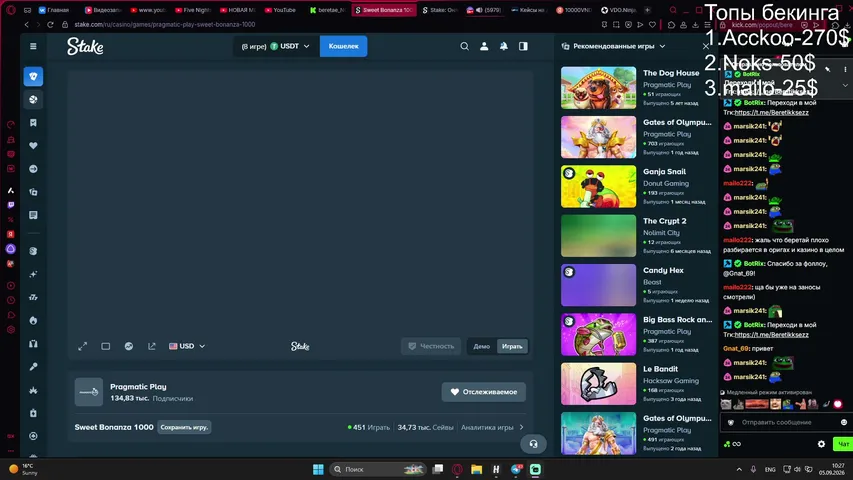The width and height of the screenshot is (853, 480).
Task: Open the USDT currency dropdown
Action: pos(276,46)
